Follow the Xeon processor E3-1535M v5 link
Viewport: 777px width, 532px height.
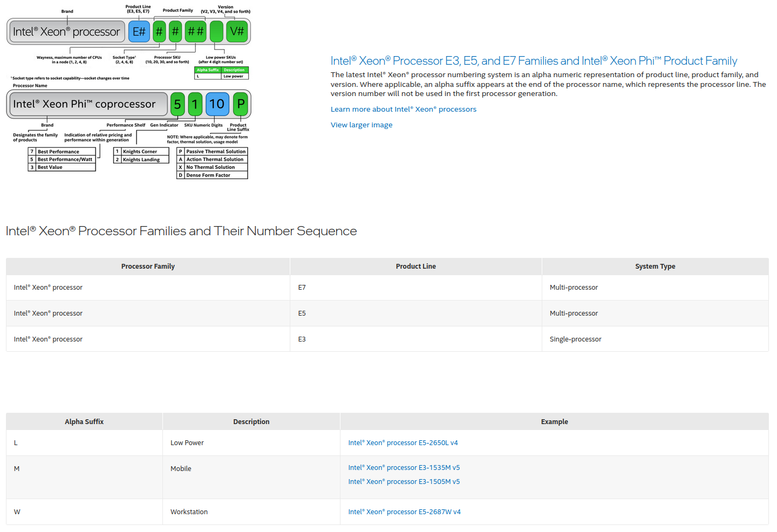click(404, 468)
